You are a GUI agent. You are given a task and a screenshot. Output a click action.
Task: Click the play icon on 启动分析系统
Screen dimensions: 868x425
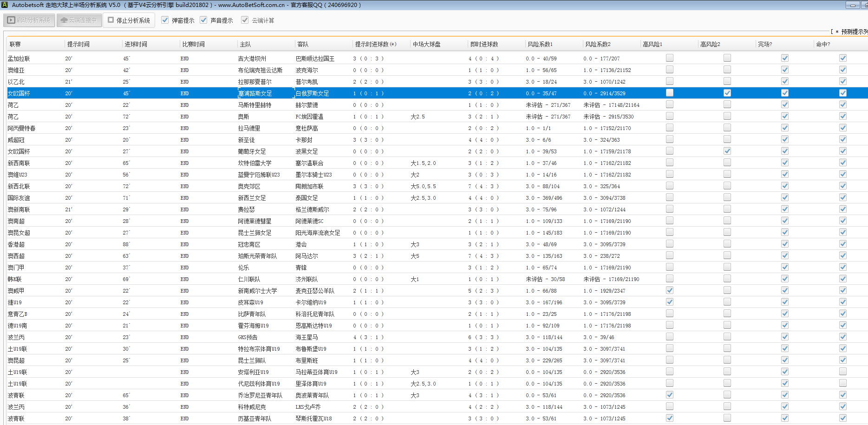11,20
